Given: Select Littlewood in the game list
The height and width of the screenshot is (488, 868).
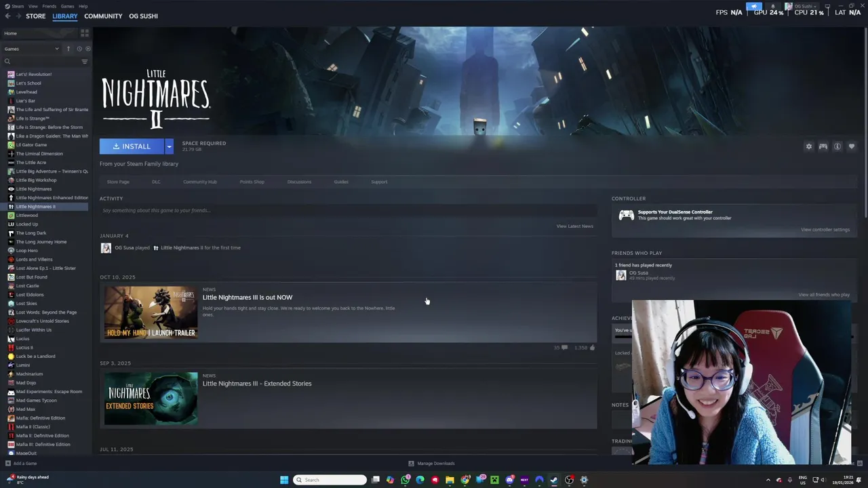Looking at the screenshot, I should coord(27,216).
